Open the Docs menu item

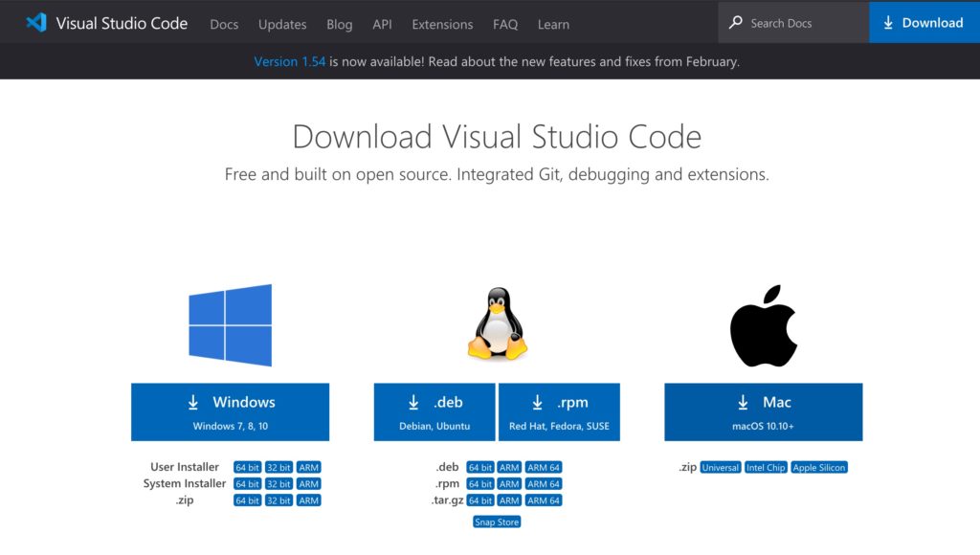224,24
